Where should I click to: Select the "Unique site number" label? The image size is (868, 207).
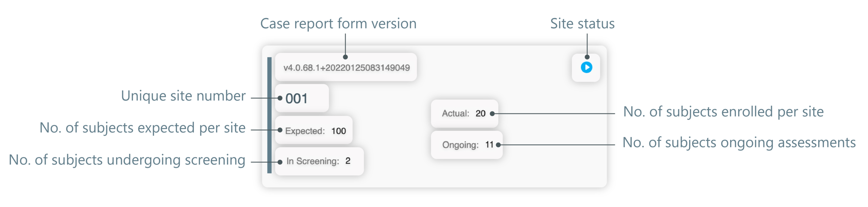coord(183,96)
